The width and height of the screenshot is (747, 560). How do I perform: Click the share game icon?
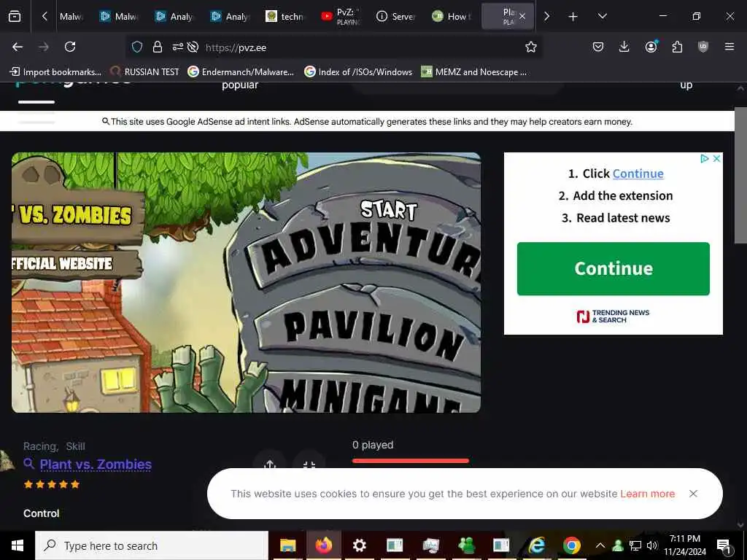pos(270,464)
